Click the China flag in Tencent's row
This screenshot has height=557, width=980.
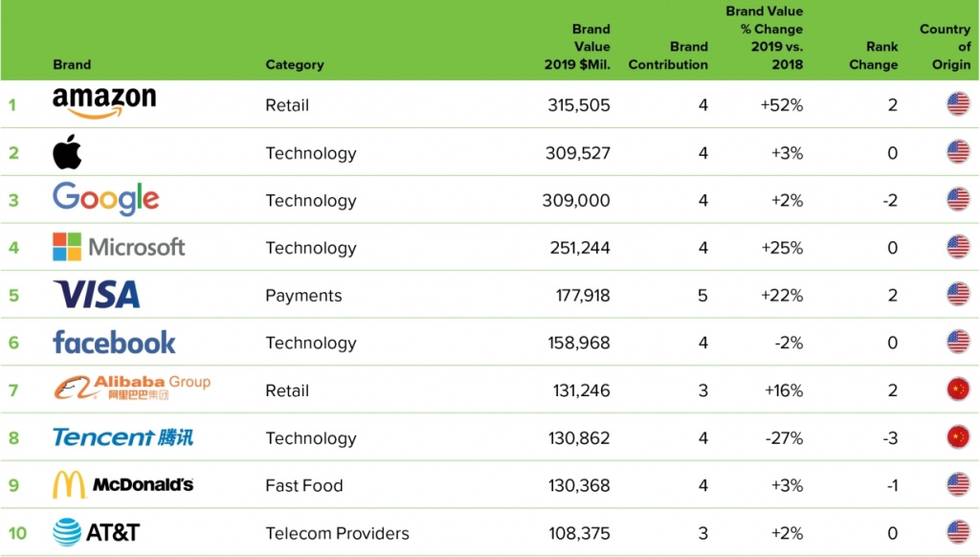point(958,438)
